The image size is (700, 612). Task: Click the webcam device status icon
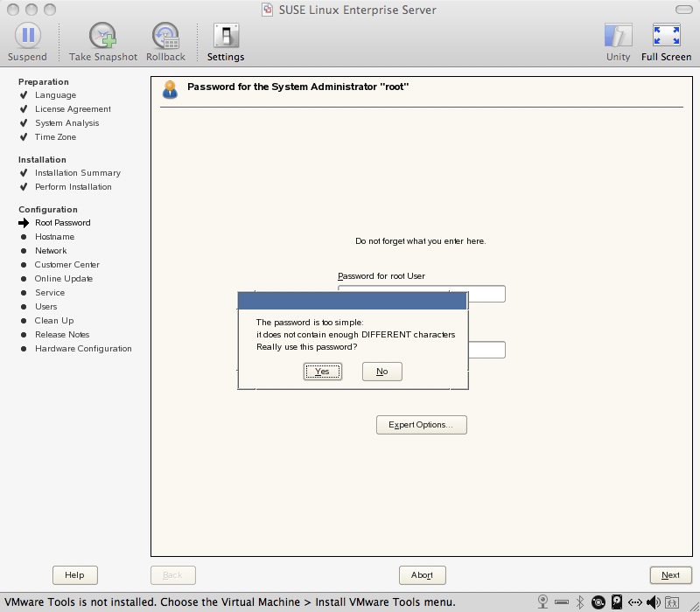pos(542,602)
